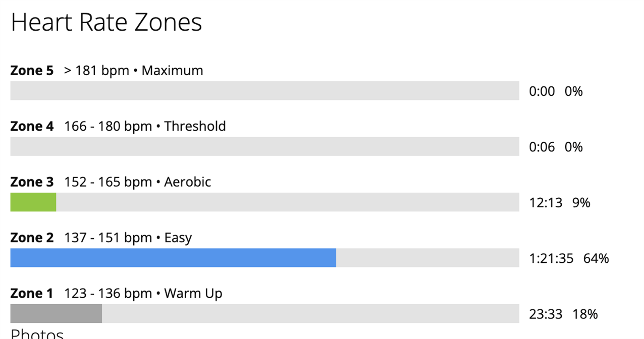Click the empty Zone 4 Threshold bar
Image resolution: width=644 pixels, height=339 pixels.
pos(264,147)
